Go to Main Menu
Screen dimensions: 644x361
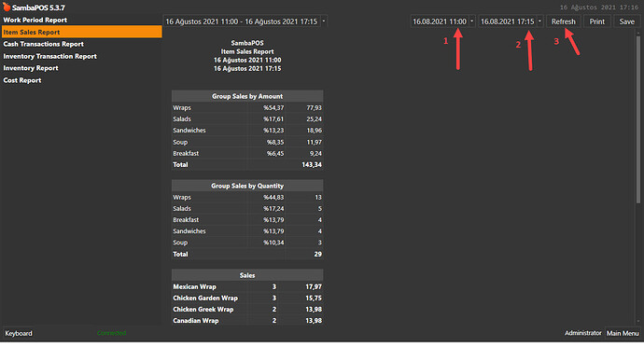tap(623, 333)
